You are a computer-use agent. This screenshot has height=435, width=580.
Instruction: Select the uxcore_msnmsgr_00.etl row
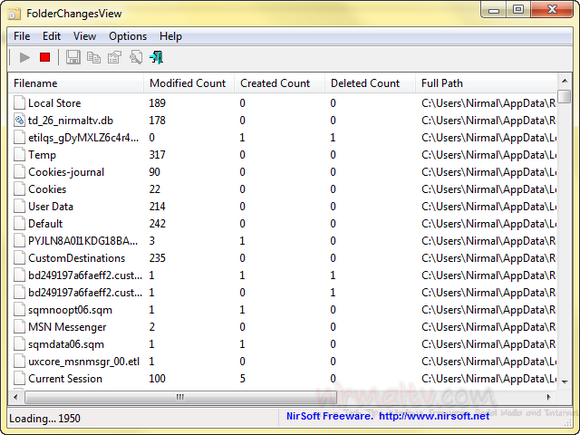(283, 361)
